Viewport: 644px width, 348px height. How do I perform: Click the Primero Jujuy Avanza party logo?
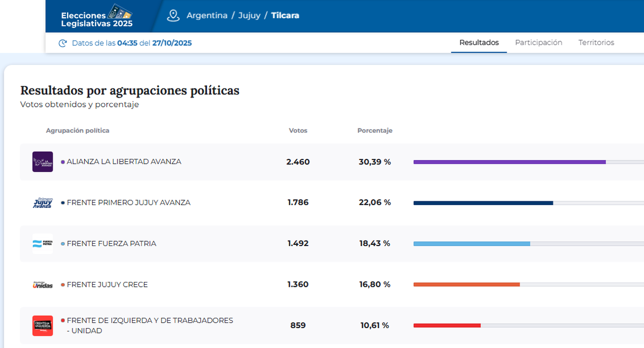42,202
